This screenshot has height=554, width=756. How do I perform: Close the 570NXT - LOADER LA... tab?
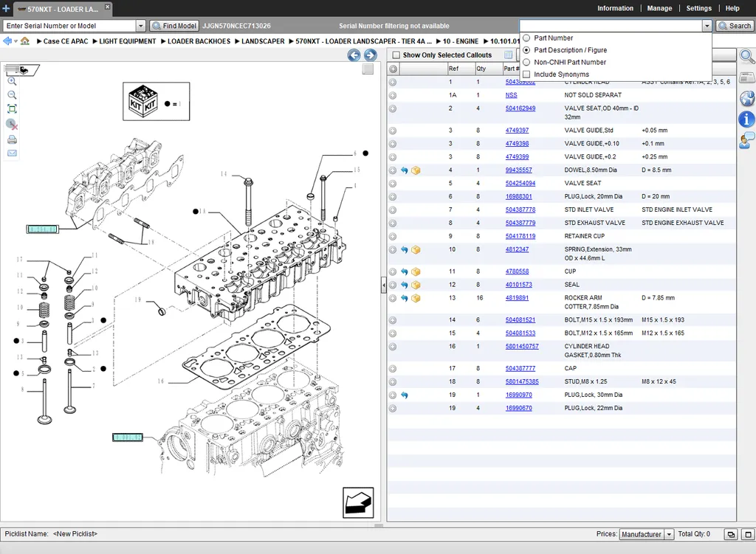pos(108,7)
